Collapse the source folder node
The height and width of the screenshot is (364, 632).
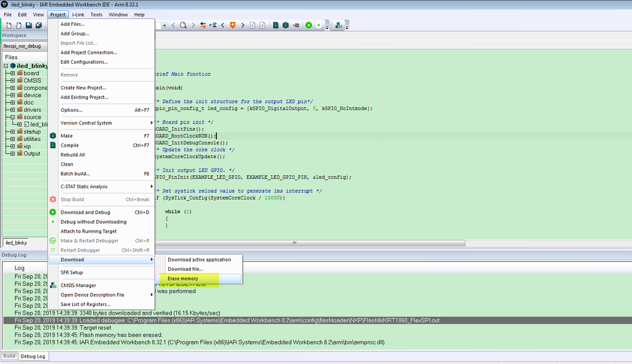pyautogui.click(x=13, y=117)
